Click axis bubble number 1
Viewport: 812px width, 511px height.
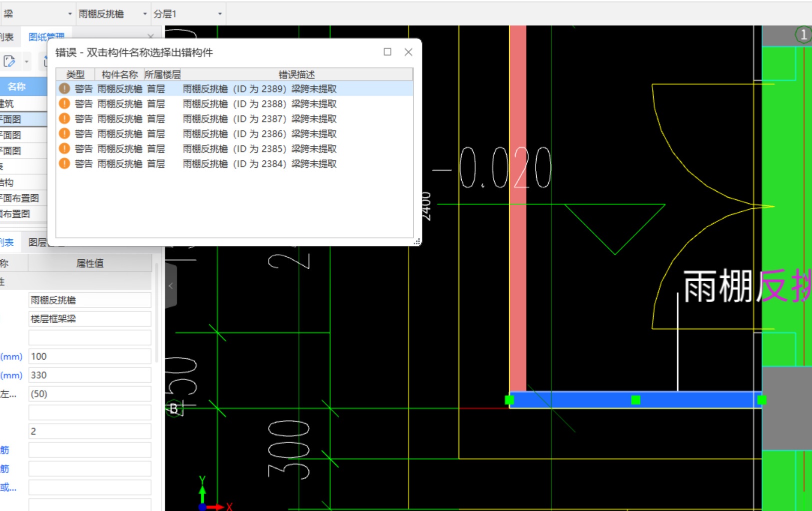[x=803, y=34]
